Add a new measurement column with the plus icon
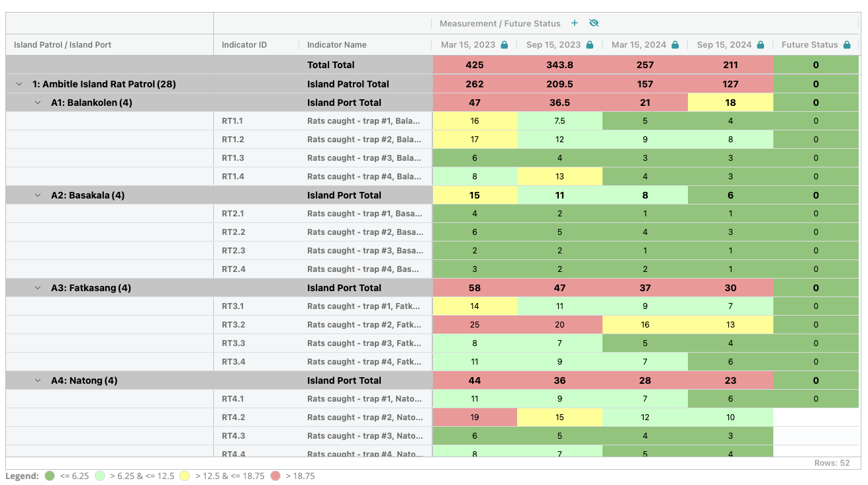This screenshot has height=485, width=868. click(574, 23)
